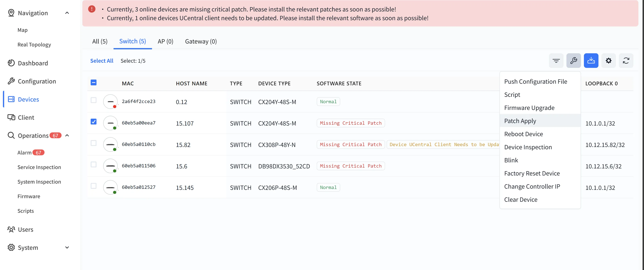Viewport: 644px width, 270px height.
Task: Open Service Inspection in sidebar
Action: click(x=39, y=167)
